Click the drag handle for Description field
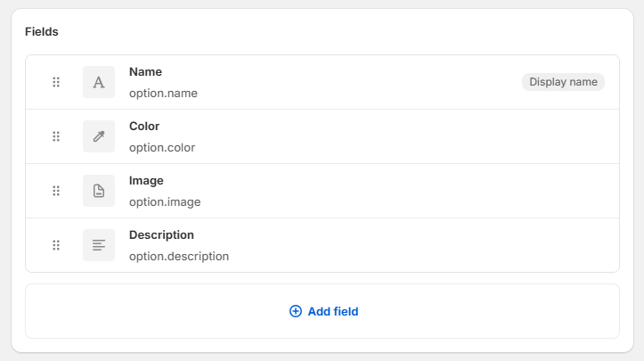The width and height of the screenshot is (644, 361). (56, 245)
